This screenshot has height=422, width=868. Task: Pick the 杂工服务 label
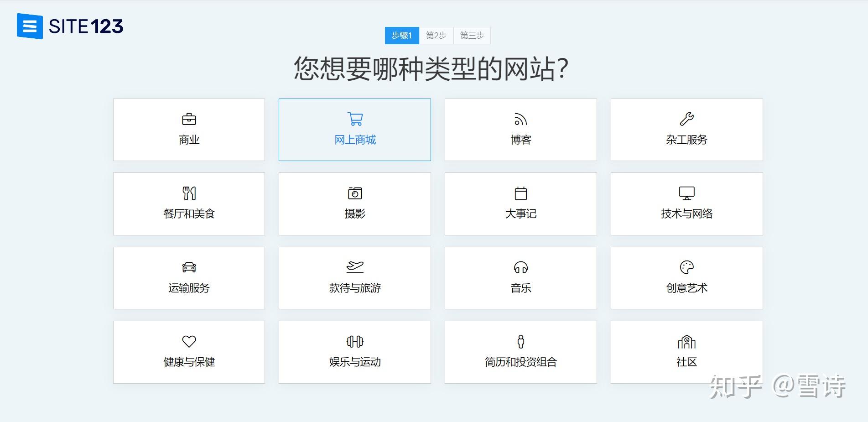click(x=686, y=140)
